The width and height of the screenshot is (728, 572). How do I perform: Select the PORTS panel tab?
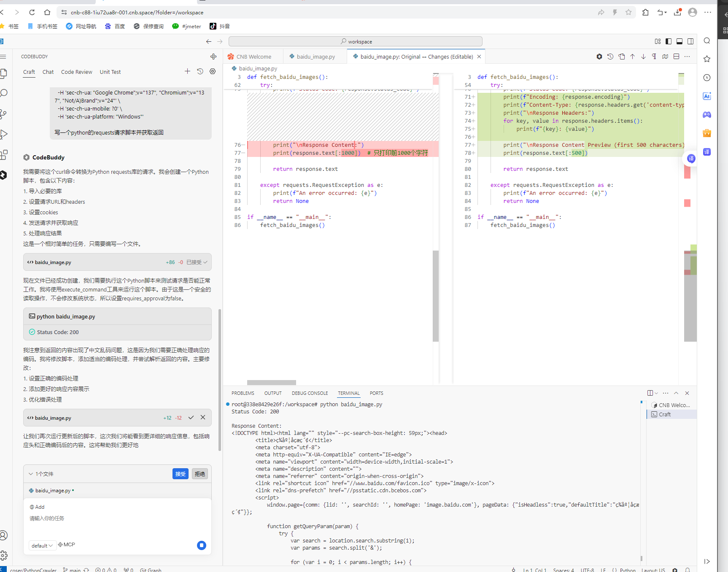click(377, 393)
